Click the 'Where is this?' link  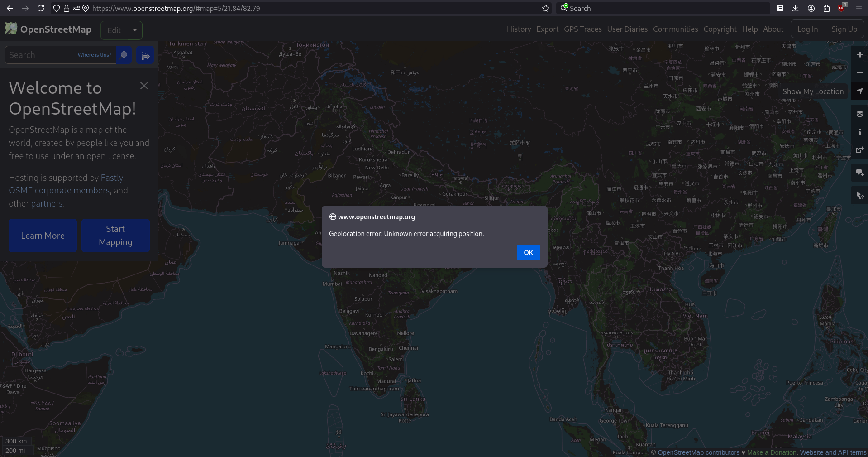[94, 55]
